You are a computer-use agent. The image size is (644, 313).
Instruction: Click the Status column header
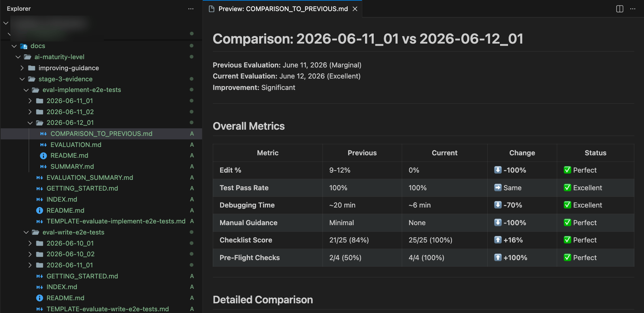[x=595, y=153]
